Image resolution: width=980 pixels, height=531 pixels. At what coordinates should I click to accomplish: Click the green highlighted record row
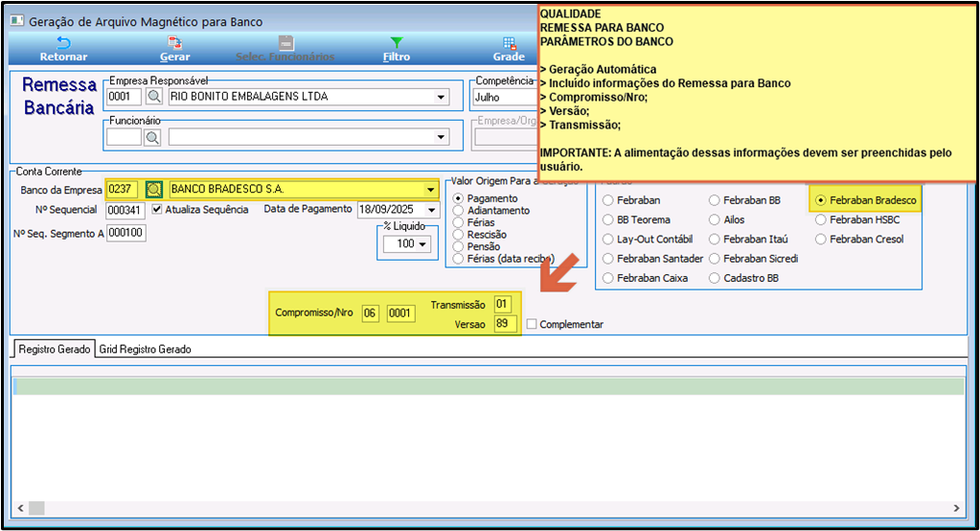pos(489,386)
